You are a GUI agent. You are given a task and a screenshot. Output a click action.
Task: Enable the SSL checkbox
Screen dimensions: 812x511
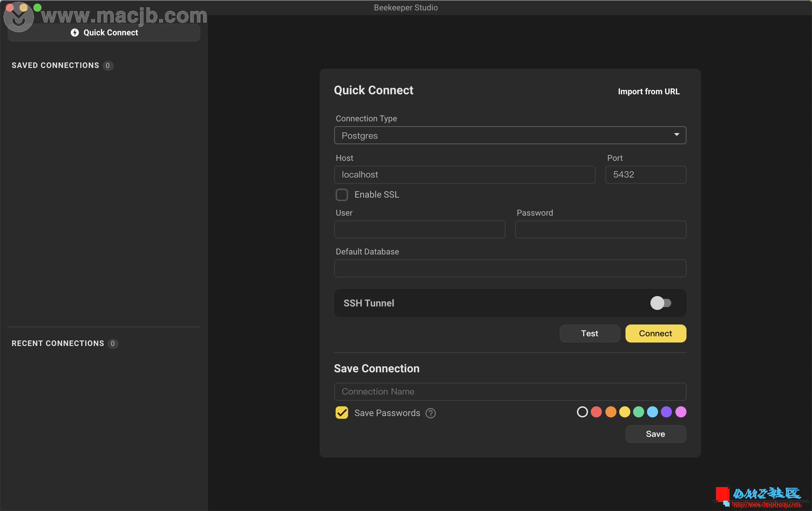click(x=342, y=195)
